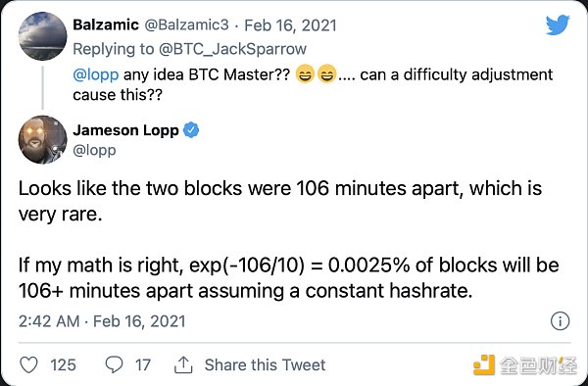Open the Balzamic display name
The height and width of the screenshot is (386, 588).
pos(106,24)
